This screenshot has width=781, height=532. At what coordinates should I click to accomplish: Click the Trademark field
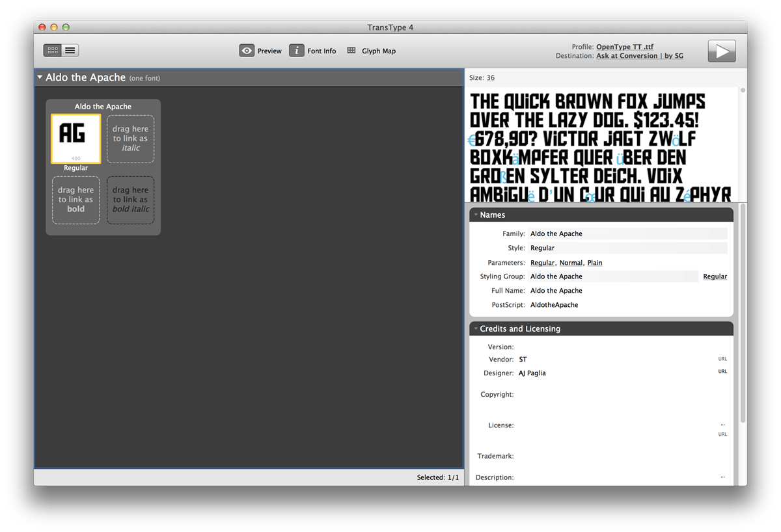(622, 457)
